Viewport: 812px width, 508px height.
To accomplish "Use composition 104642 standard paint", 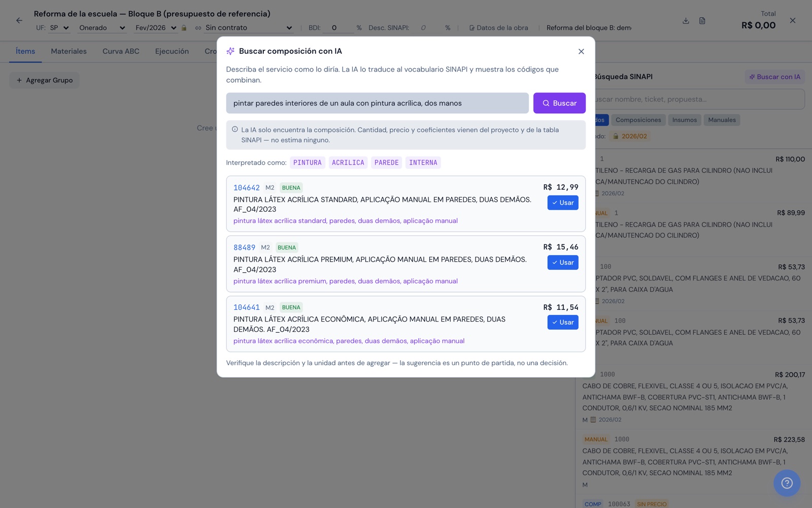I will (563, 203).
